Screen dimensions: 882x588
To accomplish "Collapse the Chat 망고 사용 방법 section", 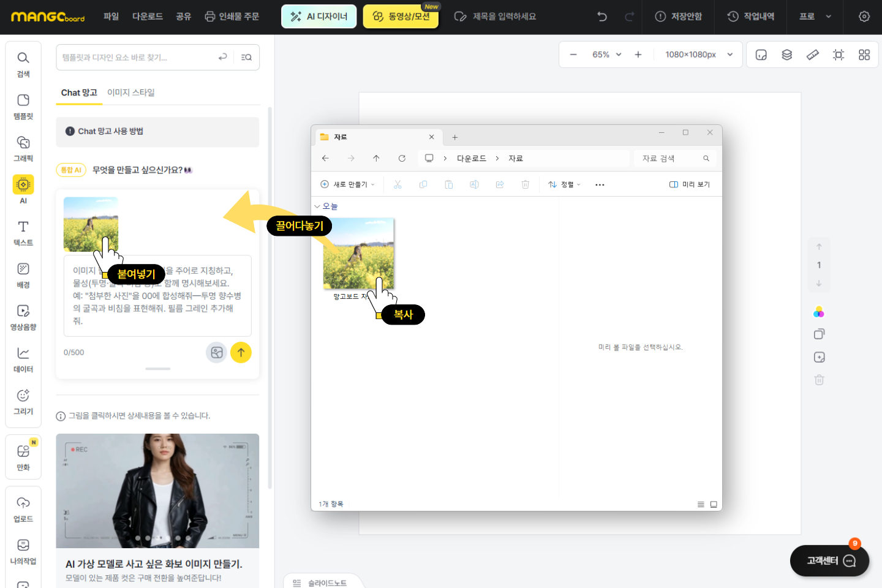I will [x=157, y=132].
